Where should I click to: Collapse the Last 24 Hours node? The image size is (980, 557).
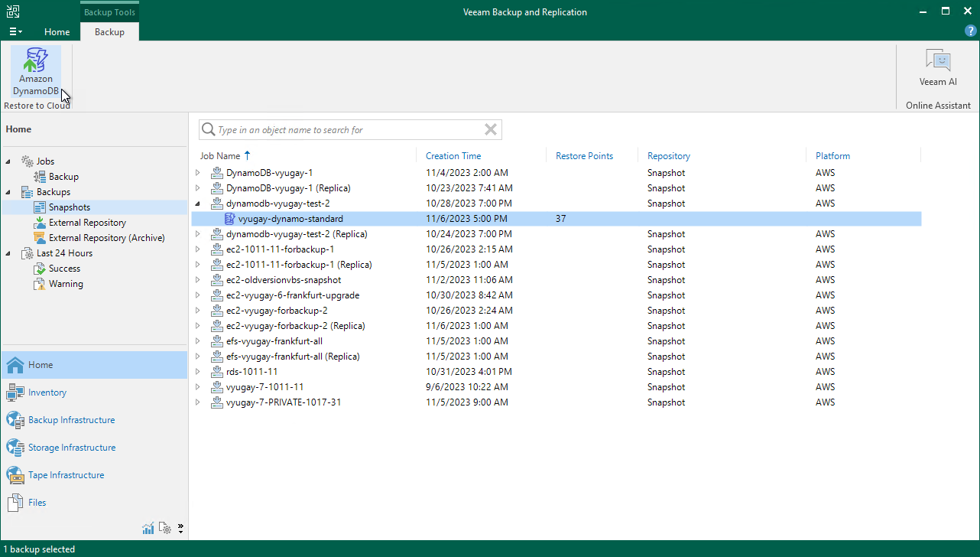point(8,253)
